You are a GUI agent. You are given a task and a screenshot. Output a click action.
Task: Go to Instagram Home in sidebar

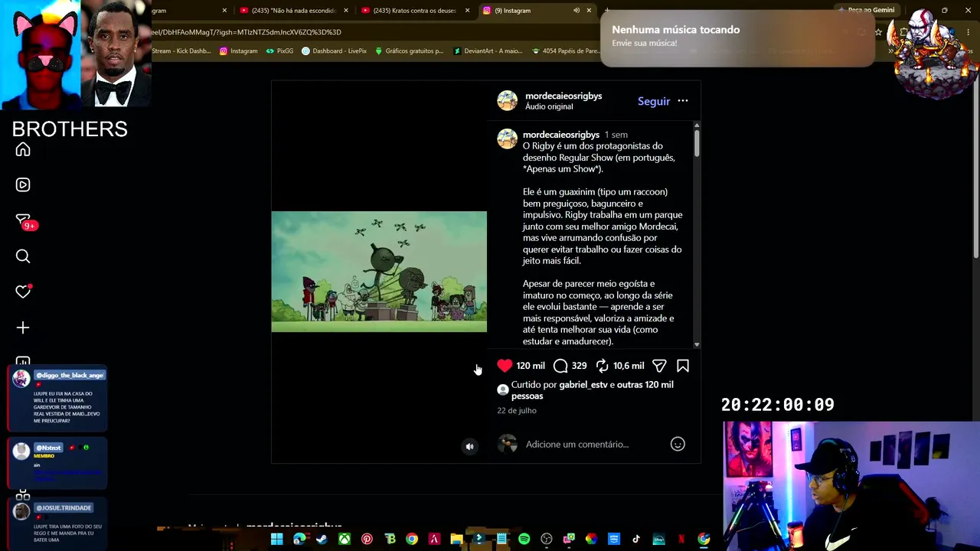click(23, 149)
